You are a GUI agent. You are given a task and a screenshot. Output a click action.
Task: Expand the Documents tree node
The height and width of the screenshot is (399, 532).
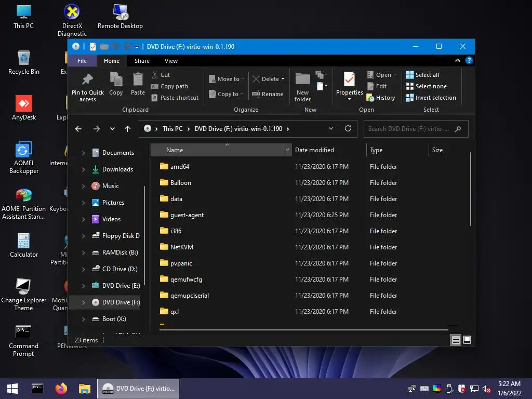pyautogui.click(x=84, y=153)
